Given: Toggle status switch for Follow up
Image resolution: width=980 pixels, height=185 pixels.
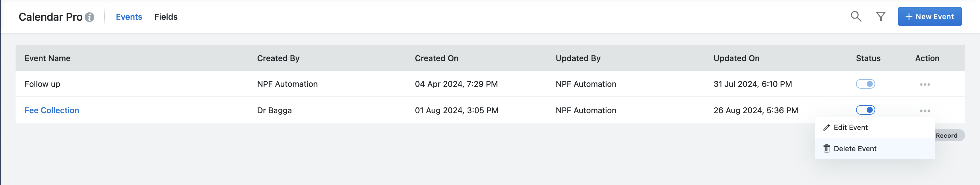Looking at the screenshot, I should (x=866, y=84).
